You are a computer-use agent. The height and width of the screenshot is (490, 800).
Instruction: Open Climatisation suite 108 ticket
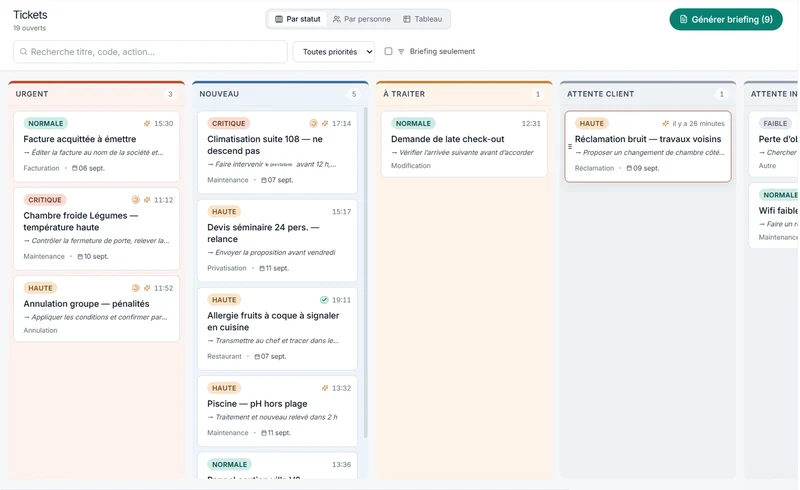(x=278, y=152)
